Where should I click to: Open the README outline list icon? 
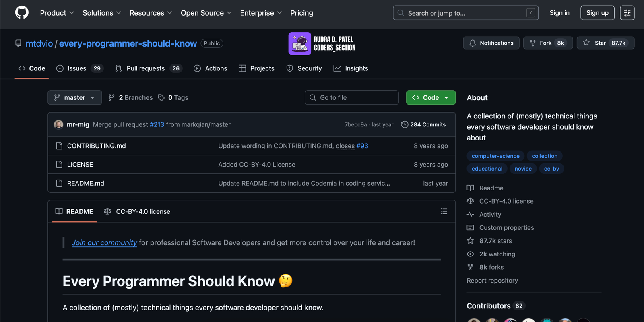[444, 211]
